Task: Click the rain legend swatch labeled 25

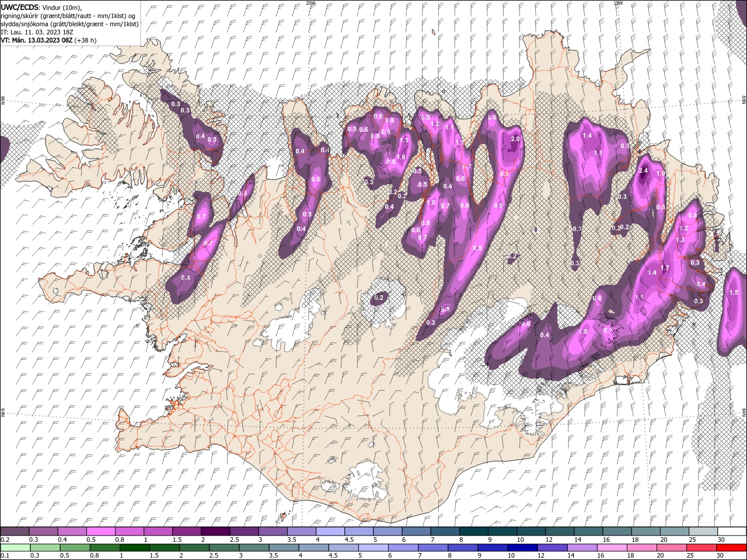Action: (x=701, y=548)
